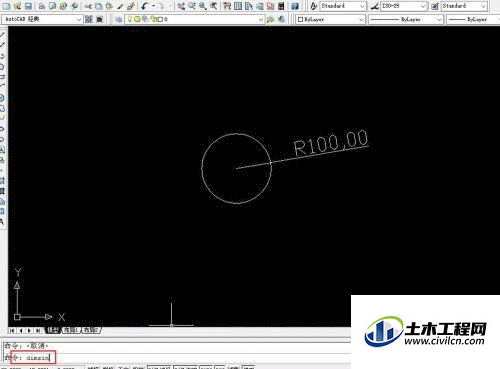500x369 pixels.
Task: Switch to the 模型 model tab
Action: pos(52,330)
